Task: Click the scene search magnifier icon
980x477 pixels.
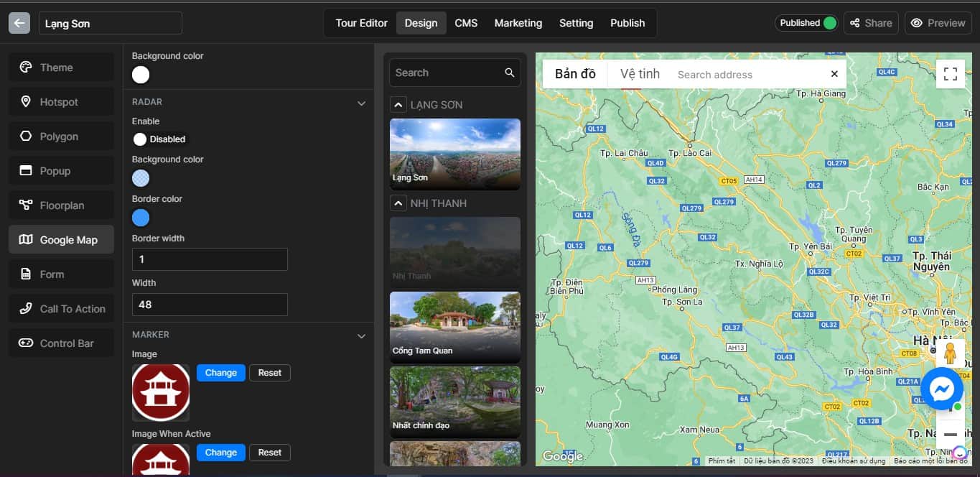Action: pyautogui.click(x=509, y=73)
